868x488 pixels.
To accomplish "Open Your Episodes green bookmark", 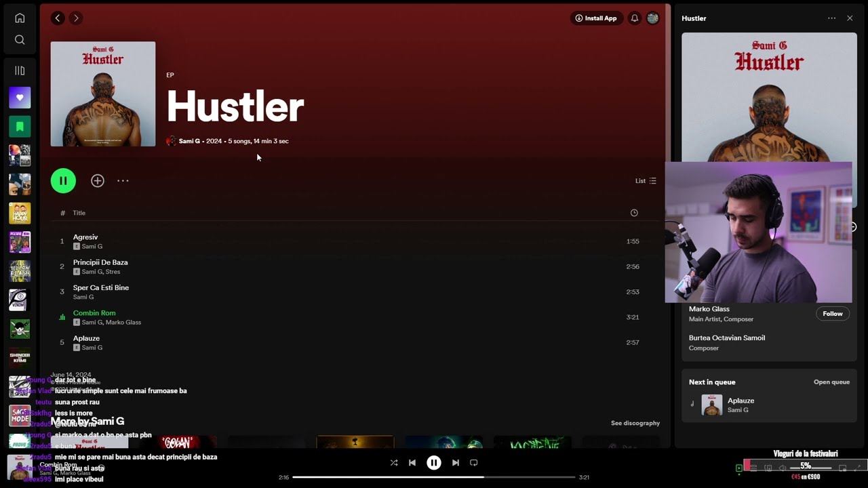I will tap(20, 126).
